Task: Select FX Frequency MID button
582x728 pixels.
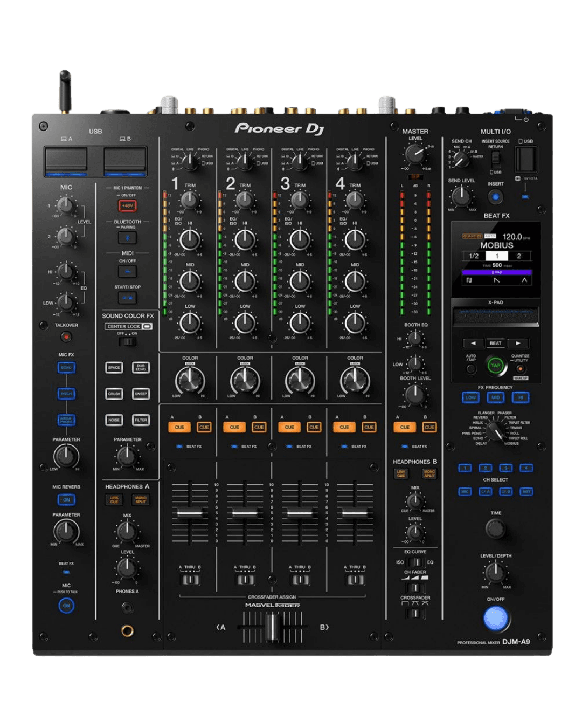Action: 495,397
